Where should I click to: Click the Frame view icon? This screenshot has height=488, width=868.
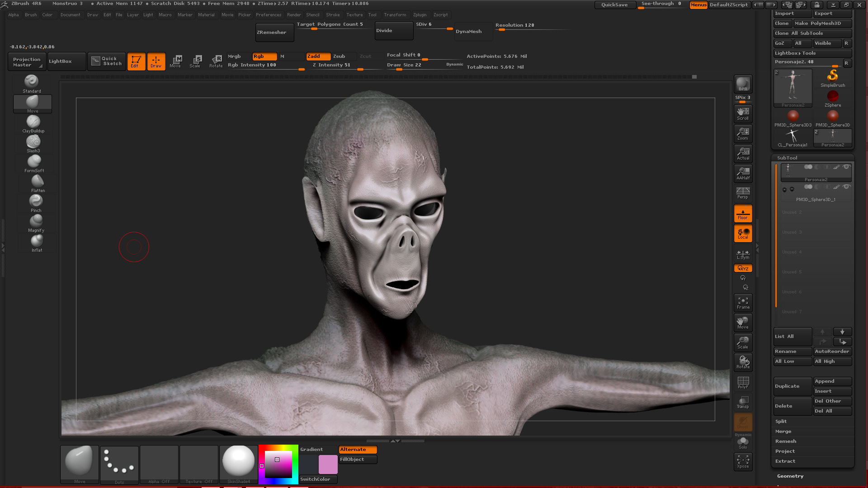point(743,303)
